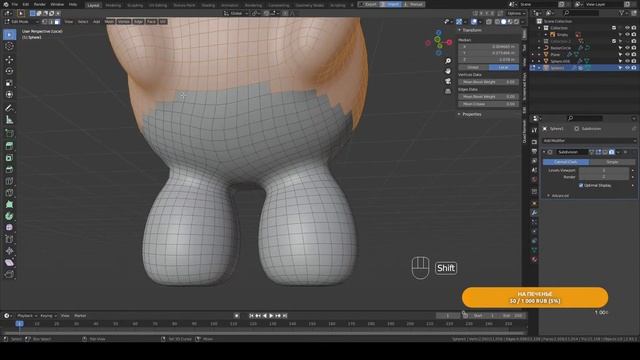Select the Rip Region tool
Image resolution: width=640 pixels, height=360 pixels.
click(9, 274)
